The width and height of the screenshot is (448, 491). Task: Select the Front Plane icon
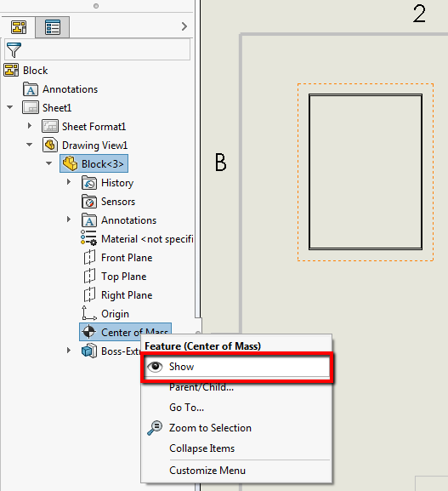coord(89,257)
